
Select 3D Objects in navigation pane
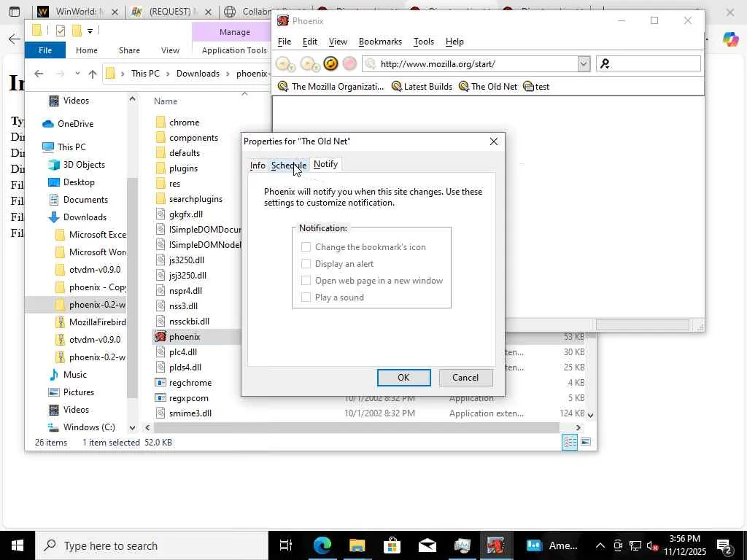tap(84, 164)
